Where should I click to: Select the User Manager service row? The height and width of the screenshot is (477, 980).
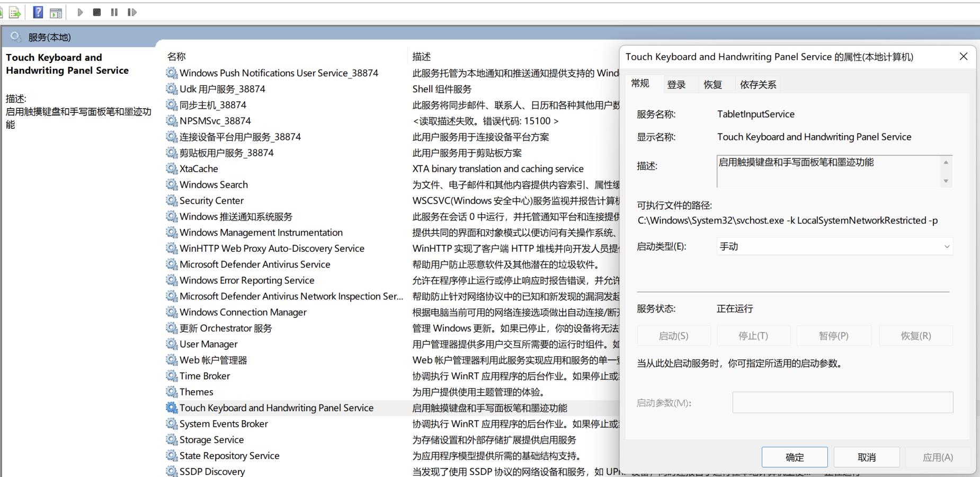coord(392,344)
